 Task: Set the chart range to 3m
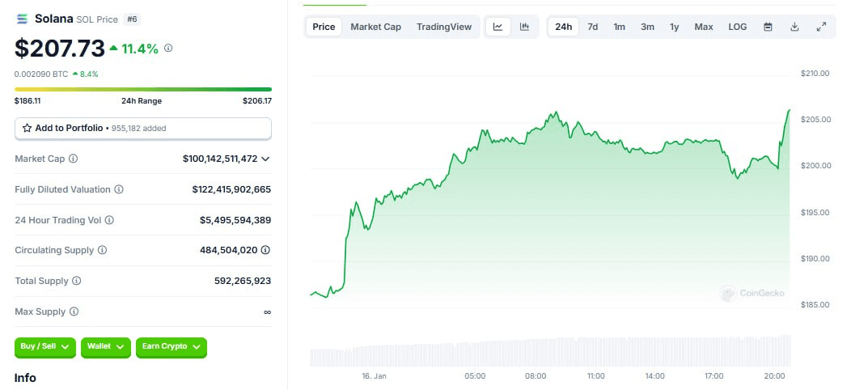pyautogui.click(x=647, y=27)
